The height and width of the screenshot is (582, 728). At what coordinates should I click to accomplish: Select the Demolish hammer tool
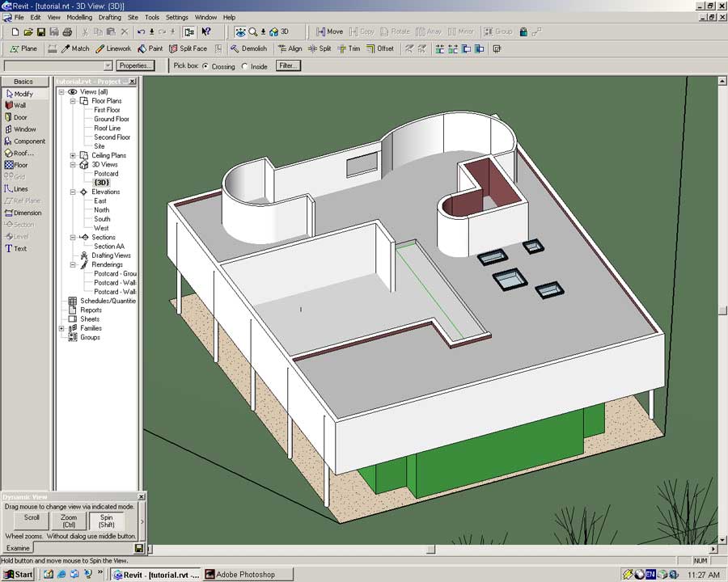pos(248,48)
